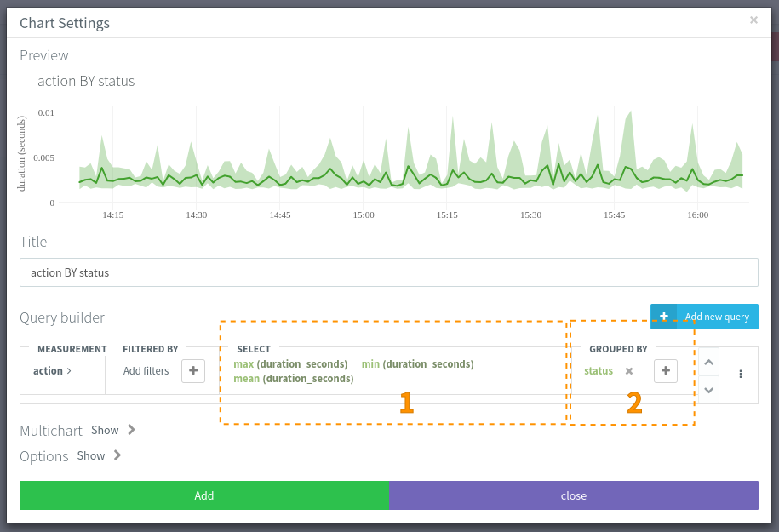The height and width of the screenshot is (532, 779).
Task: Click the min (duration_seconds) select field
Action: [417, 364]
